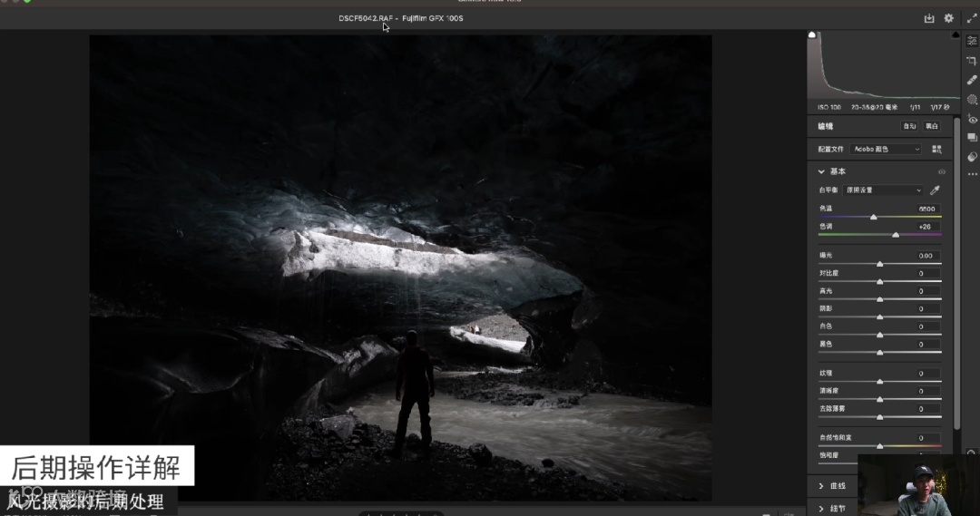Toggle 基本 panel visibility eye
The height and width of the screenshot is (516, 980).
pos(941,171)
